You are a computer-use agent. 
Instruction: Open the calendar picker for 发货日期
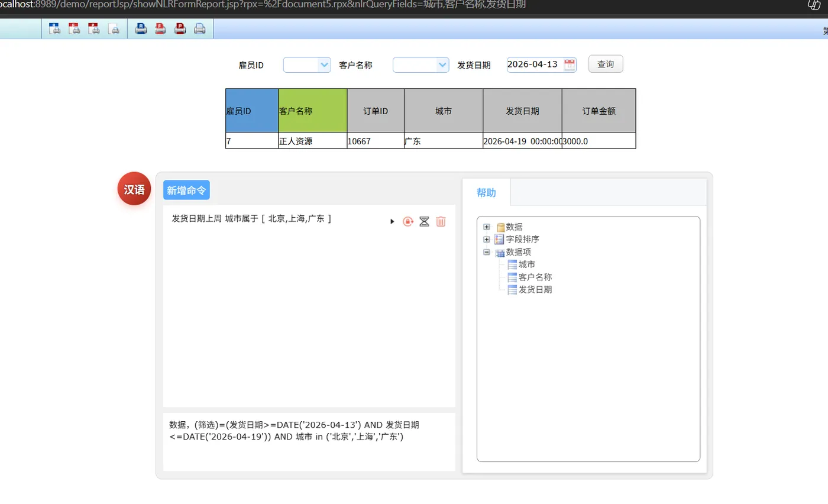570,64
